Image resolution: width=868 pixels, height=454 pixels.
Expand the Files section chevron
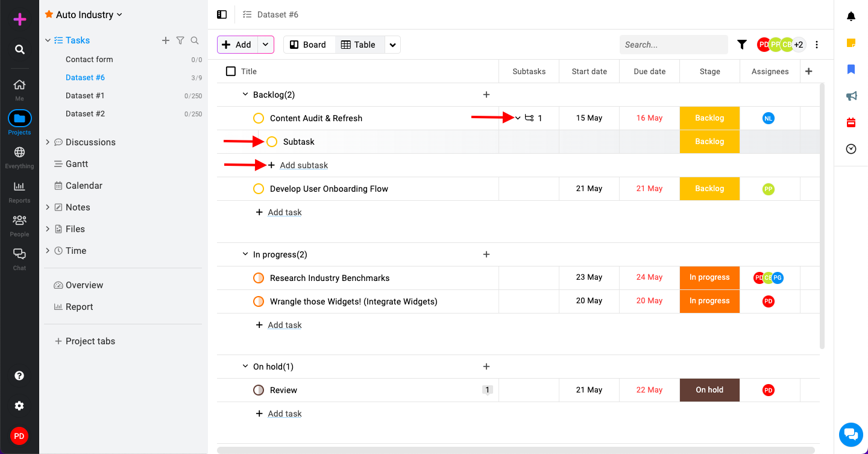click(x=48, y=229)
